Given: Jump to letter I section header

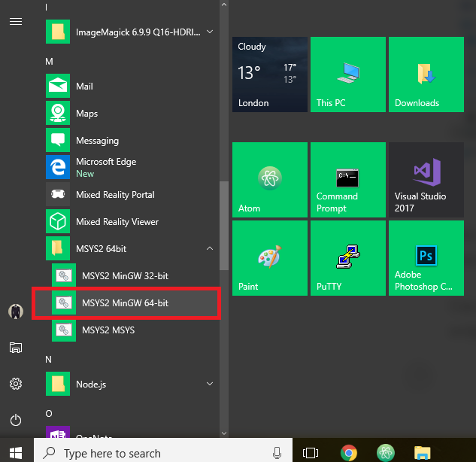Looking at the screenshot, I should pos(46,8).
